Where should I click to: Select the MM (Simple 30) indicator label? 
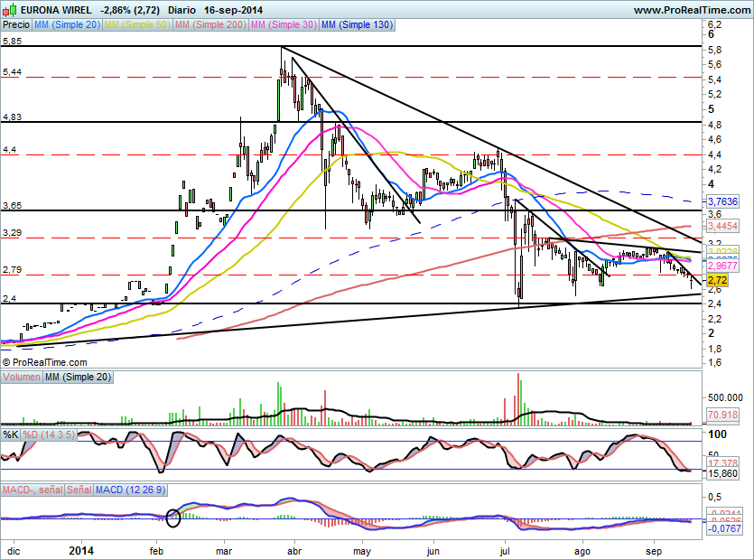click(x=284, y=24)
